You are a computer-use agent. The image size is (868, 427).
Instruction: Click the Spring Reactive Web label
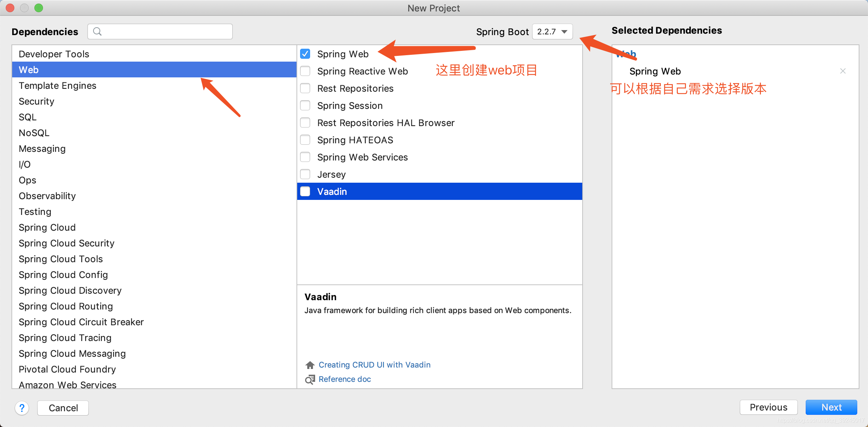[x=362, y=71]
